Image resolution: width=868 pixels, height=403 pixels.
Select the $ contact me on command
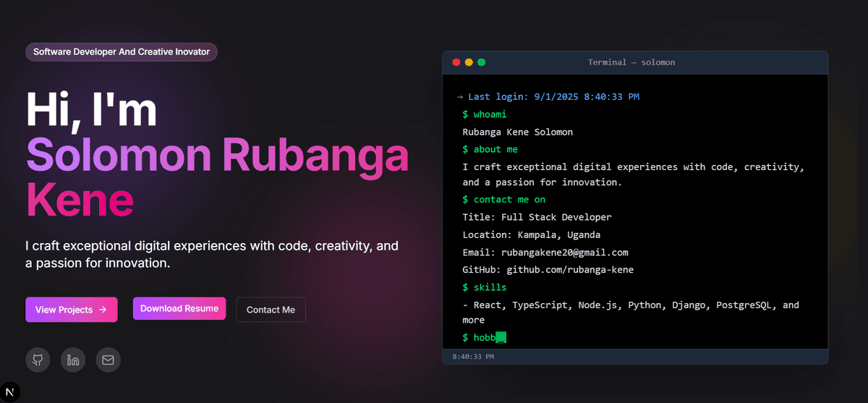click(504, 199)
